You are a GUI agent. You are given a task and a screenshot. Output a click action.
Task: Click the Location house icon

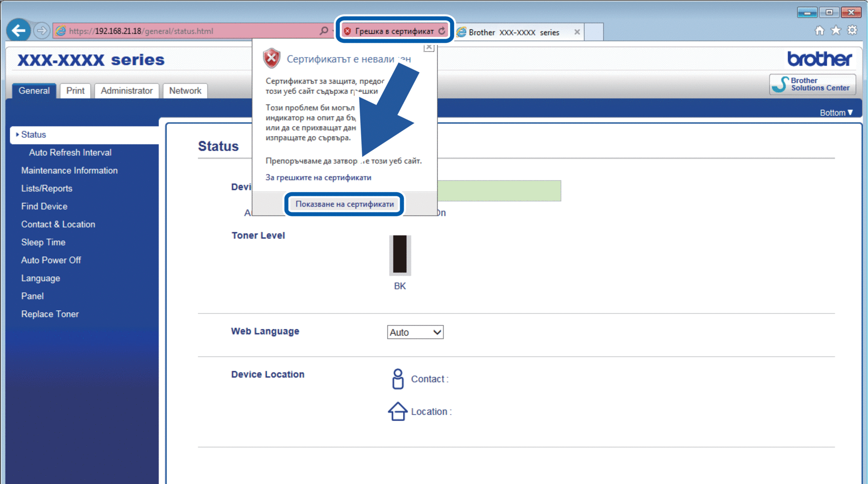coord(398,411)
